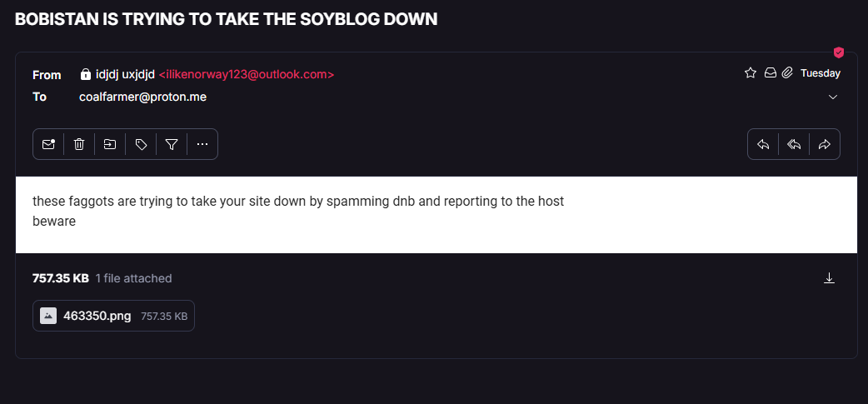Mark the message as unread
This screenshot has width=868, height=404.
pyautogui.click(x=48, y=144)
